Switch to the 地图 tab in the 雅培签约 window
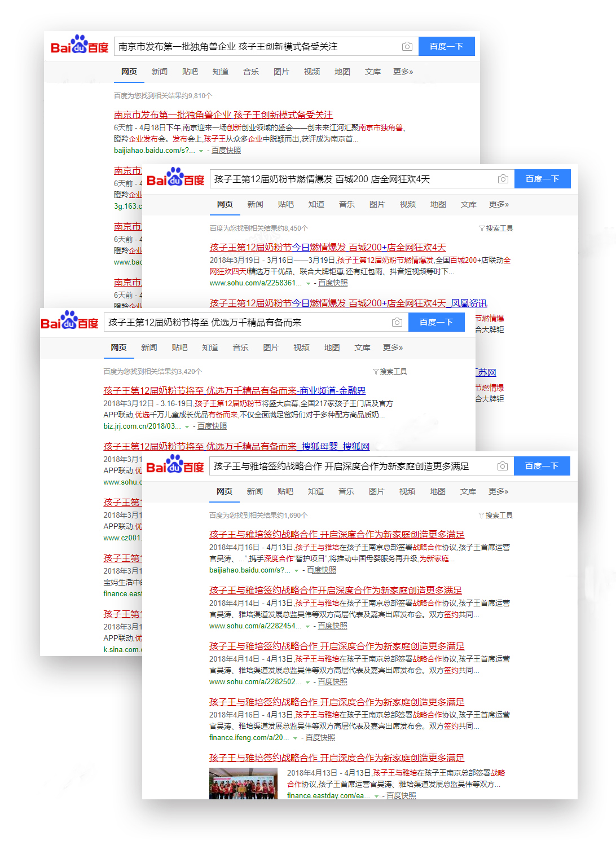Screen dimensions: 616x845 [438, 492]
